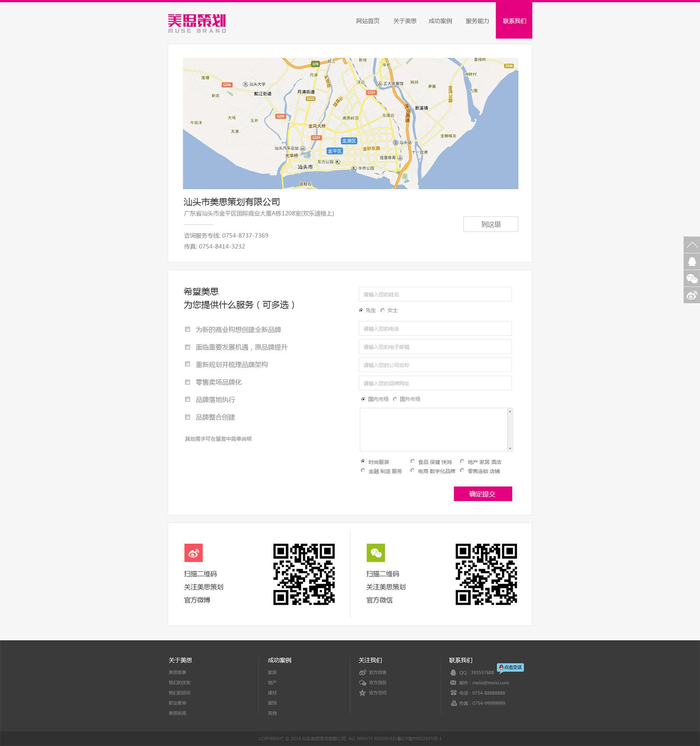Click the footer telephone icon
This screenshot has height=746, width=700.
(453, 693)
